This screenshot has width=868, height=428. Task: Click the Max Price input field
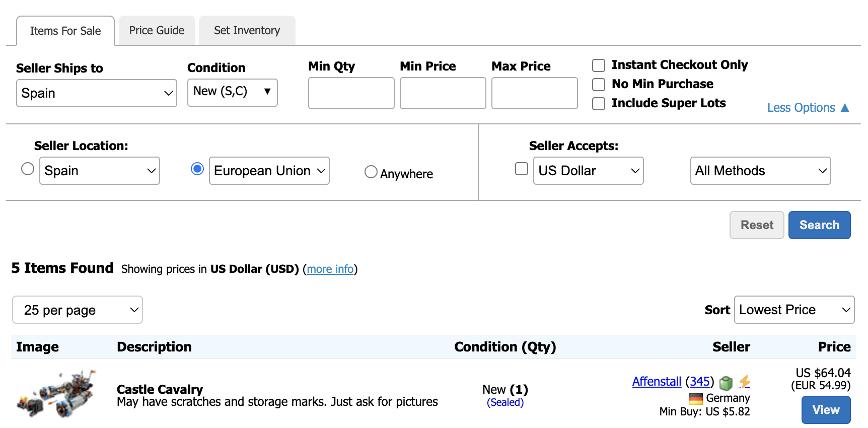pos(534,93)
